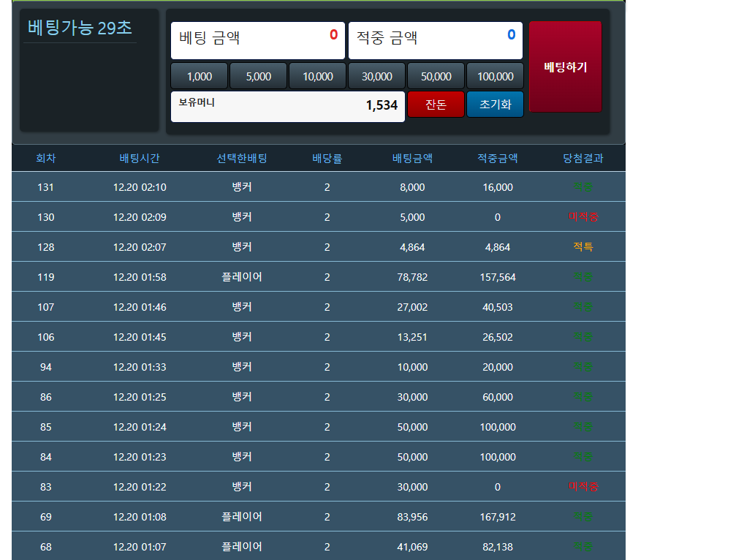Viewport: 755px width, 560px height.
Task: Click the 적중금액 column header
Action: [498, 158]
